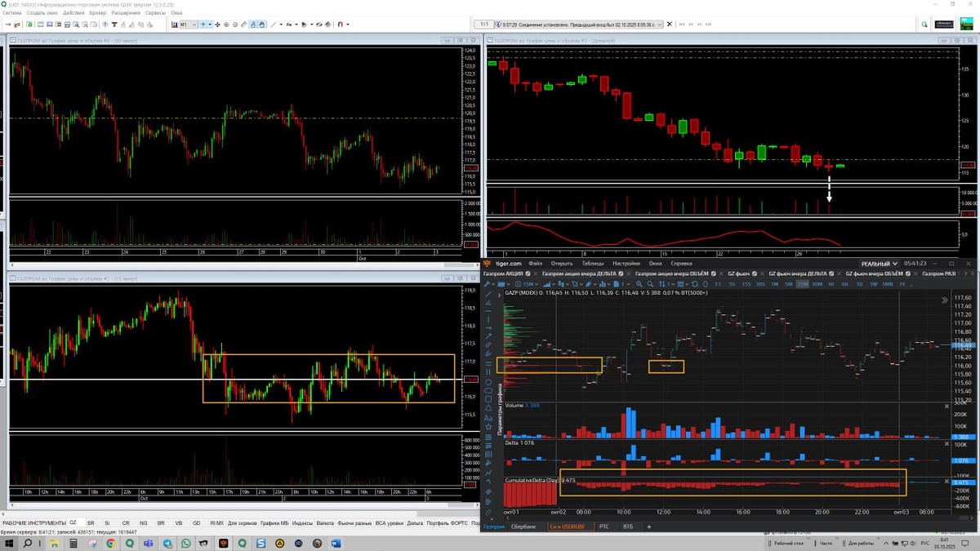Select the 1M timeframe button in tiger chart

coord(775,284)
